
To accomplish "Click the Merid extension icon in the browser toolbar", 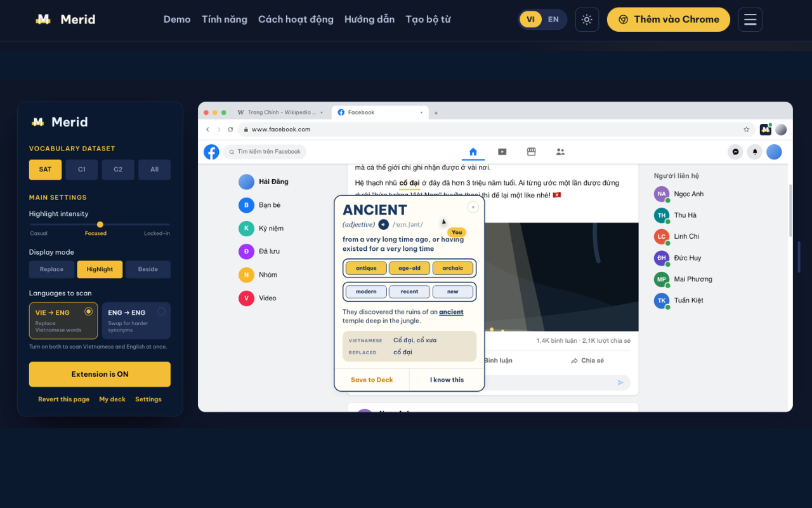I will tap(766, 130).
